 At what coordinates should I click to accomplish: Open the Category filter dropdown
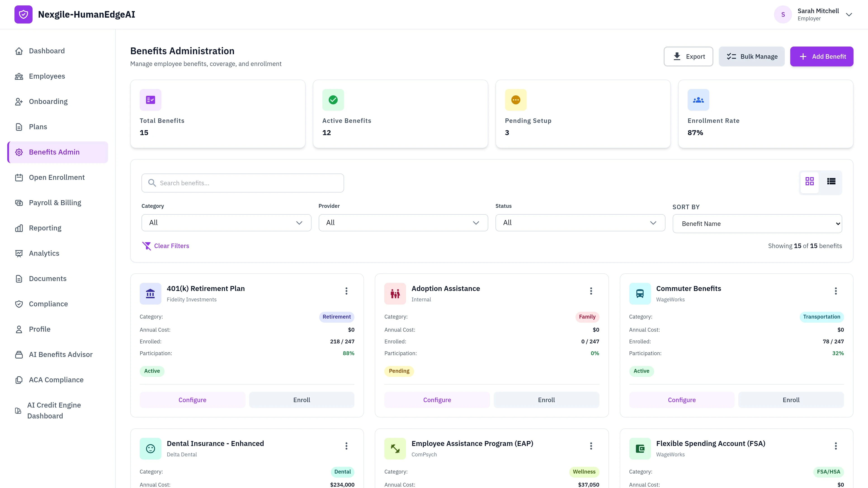pos(226,223)
